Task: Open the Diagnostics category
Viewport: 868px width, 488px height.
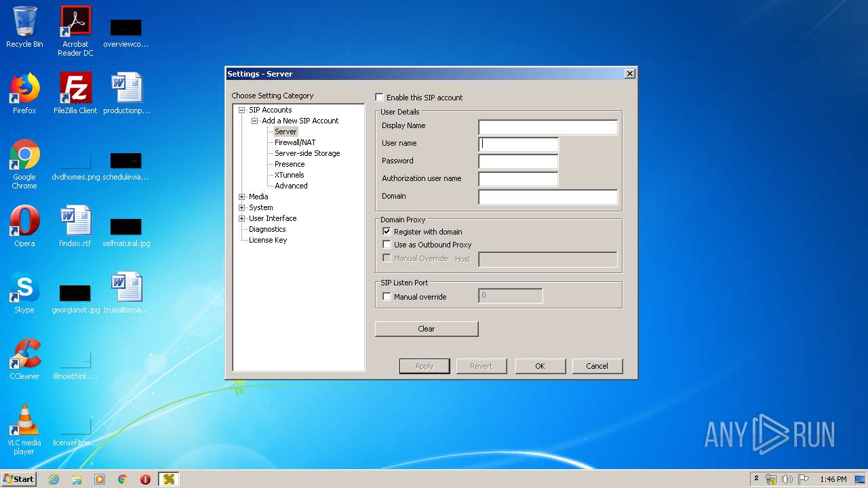Action: tap(267, 229)
